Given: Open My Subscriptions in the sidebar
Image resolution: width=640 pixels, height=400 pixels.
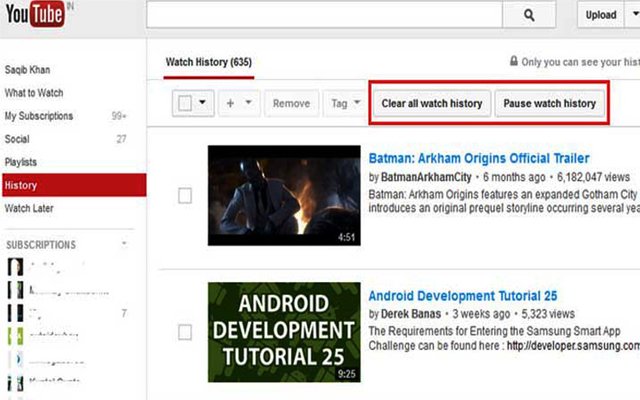Looking at the screenshot, I should [39, 116].
